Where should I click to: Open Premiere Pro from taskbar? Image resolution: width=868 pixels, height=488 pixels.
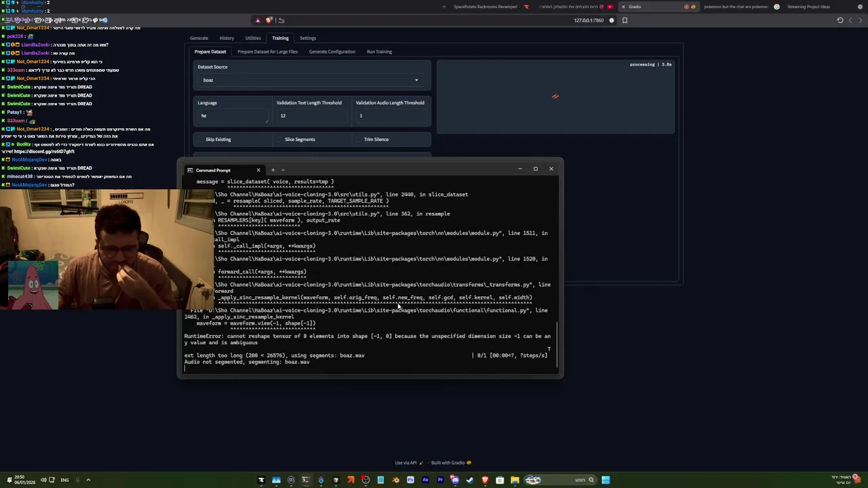[x=440, y=480]
